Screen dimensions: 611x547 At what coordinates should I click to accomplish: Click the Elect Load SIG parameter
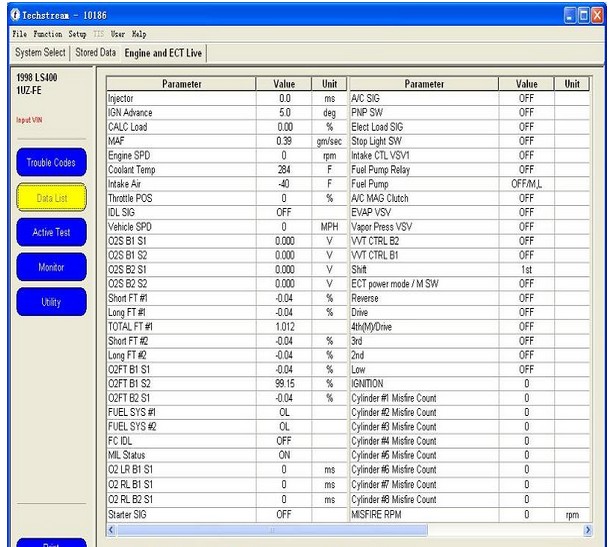point(377,127)
